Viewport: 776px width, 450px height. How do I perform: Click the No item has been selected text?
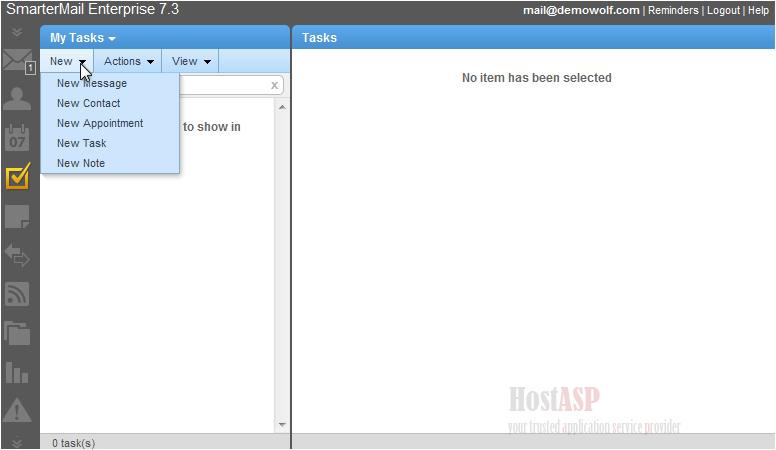[x=536, y=78]
